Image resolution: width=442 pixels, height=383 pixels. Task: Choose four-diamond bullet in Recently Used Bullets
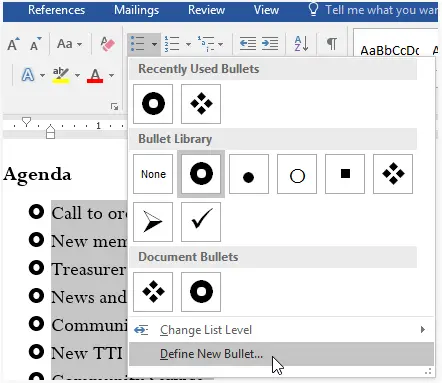point(201,104)
